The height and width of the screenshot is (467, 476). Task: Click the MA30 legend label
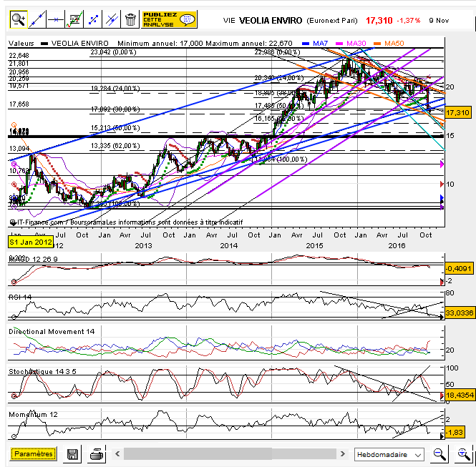point(356,44)
